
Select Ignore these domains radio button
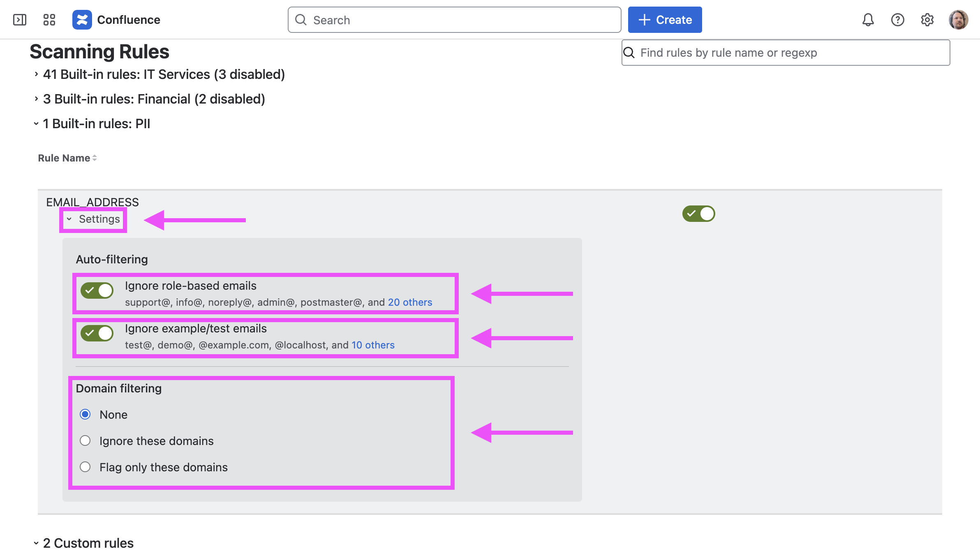(85, 440)
